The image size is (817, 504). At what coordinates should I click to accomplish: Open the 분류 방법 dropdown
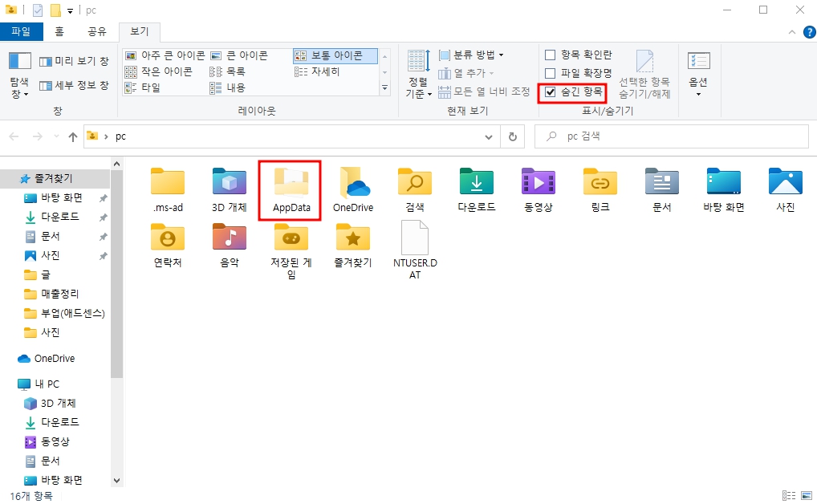point(471,55)
